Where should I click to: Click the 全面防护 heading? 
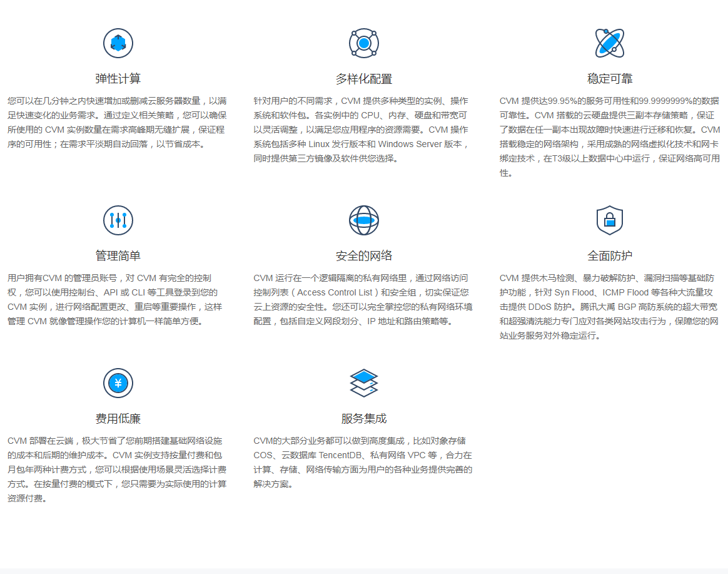click(x=610, y=256)
